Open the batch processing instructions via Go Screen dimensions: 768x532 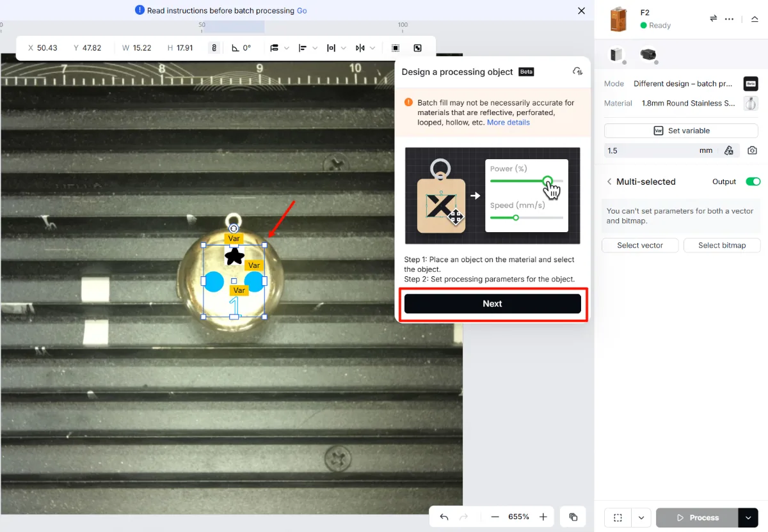click(302, 11)
